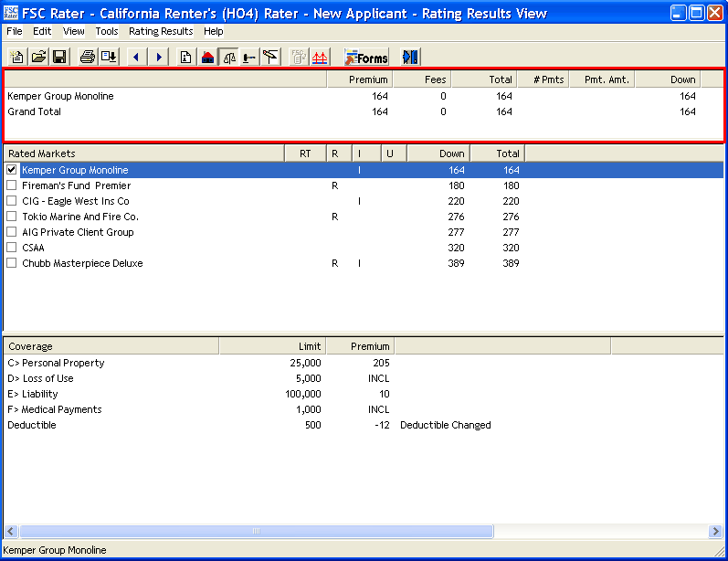This screenshot has height=561, width=728.
Task: Click the Deductible coverage row
Action: (x=364, y=425)
